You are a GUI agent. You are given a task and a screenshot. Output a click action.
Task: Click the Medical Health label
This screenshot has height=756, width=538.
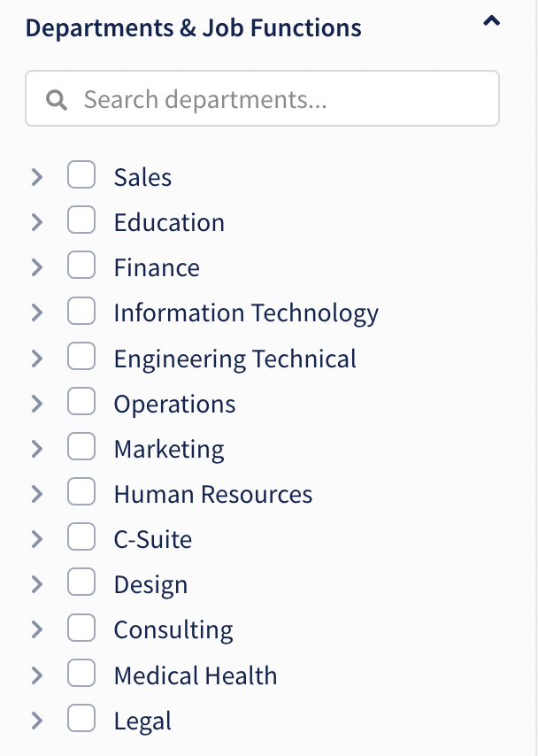click(196, 675)
